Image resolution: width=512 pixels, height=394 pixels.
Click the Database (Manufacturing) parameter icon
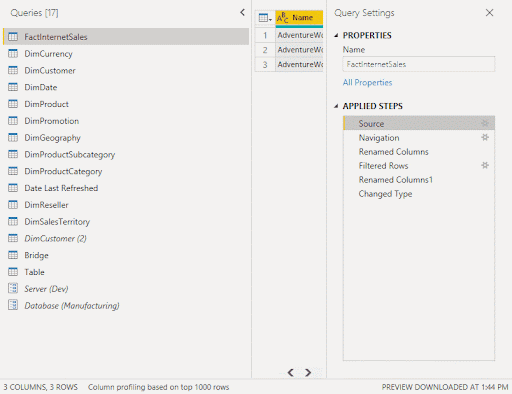tap(13, 305)
